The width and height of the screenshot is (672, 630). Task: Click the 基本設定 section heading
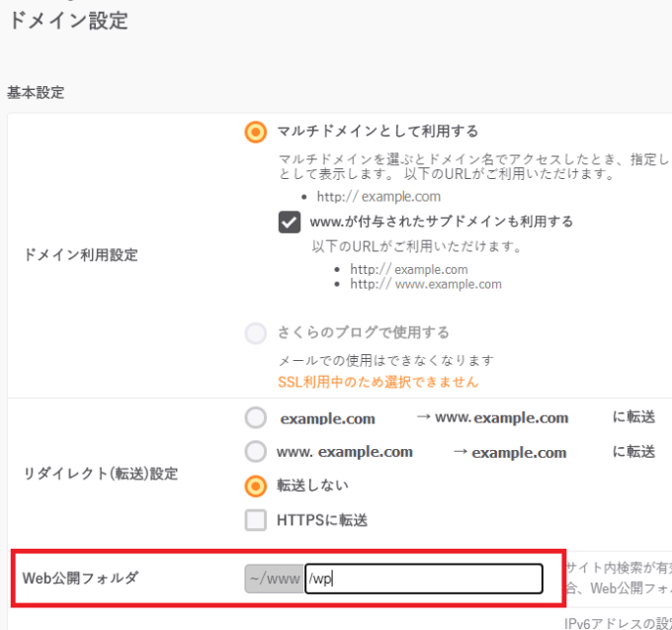pos(36,92)
